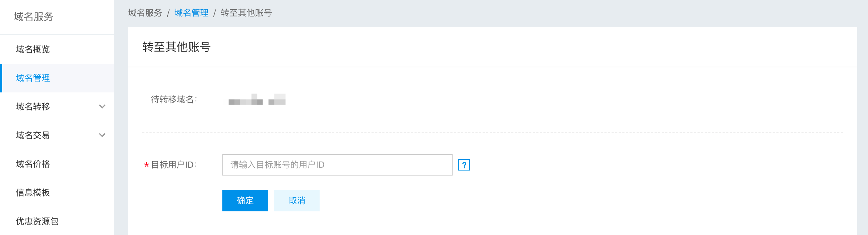The width and height of the screenshot is (868, 235).
Task: Click the blurred pending transfer domain name
Action: [x=257, y=99]
